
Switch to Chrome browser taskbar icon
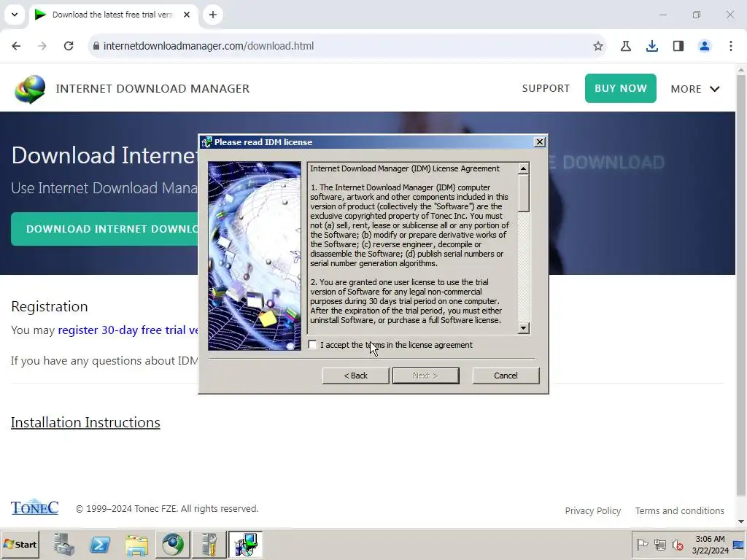tap(172, 544)
